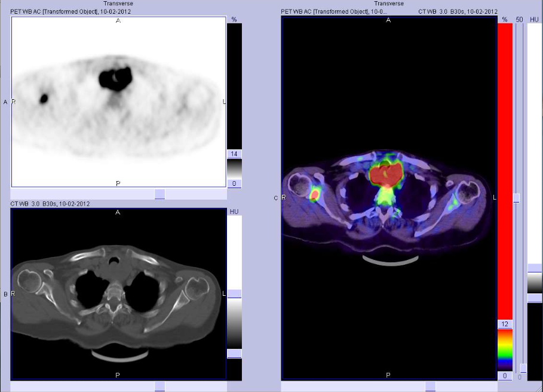The image size is (543, 392).
Task: Click the truncated PET WB AC title of fused panel
Action: pos(334,11)
